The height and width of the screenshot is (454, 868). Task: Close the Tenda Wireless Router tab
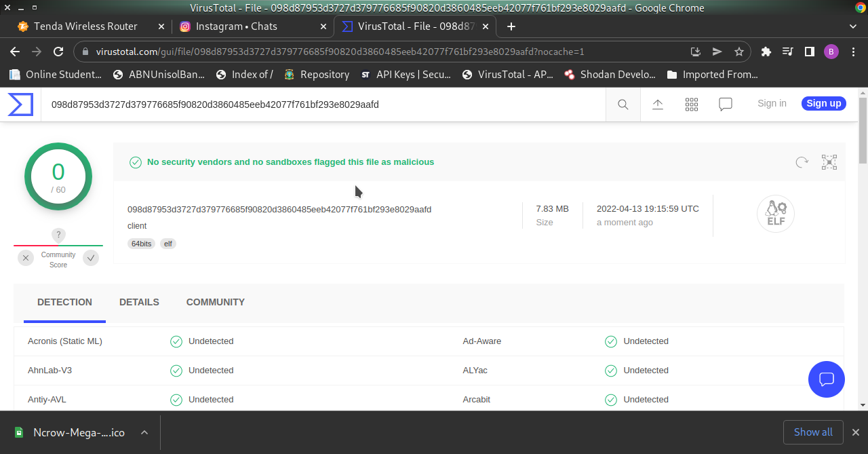tap(161, 26)
